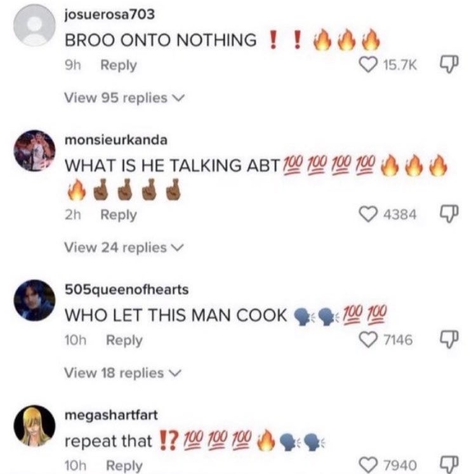Expand View 24 replies

(x=124, y=247)
